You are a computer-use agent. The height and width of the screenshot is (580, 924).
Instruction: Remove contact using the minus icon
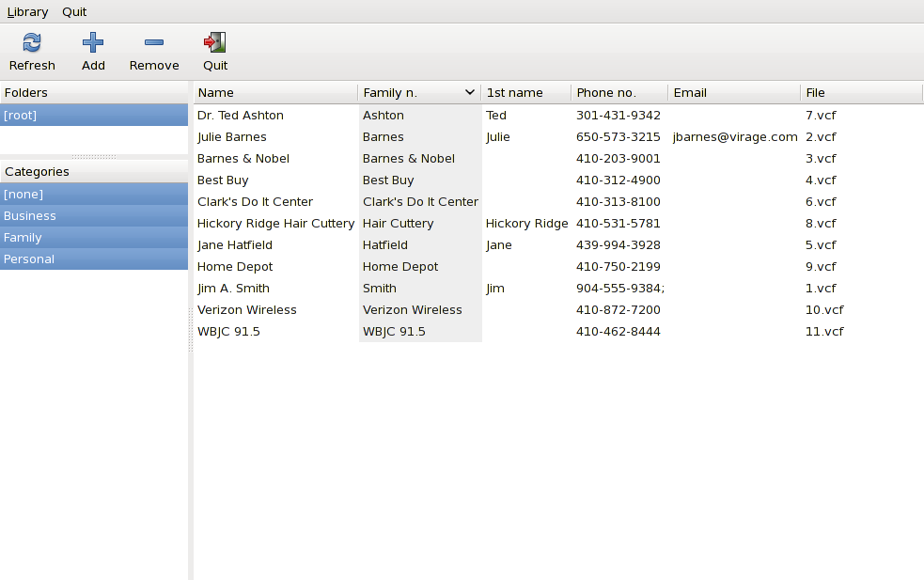tap(154, 42)
